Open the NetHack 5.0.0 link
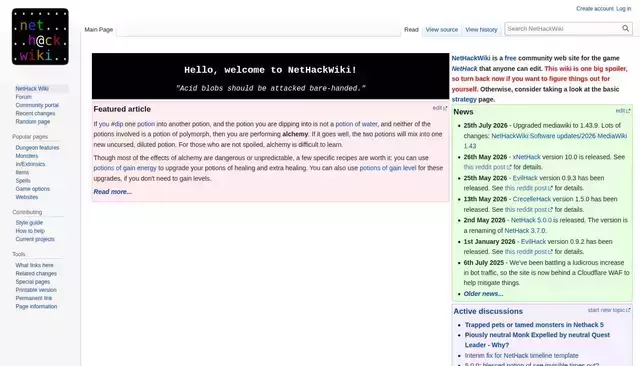Screen dimensions: 640x366 pos(531,220)
